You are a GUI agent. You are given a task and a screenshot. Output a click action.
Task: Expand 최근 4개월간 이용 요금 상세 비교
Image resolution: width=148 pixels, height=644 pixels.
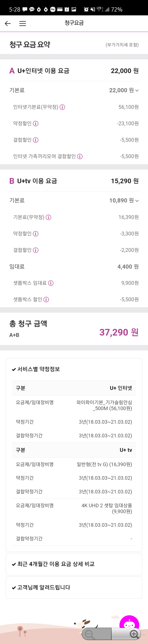click(56, 564)
